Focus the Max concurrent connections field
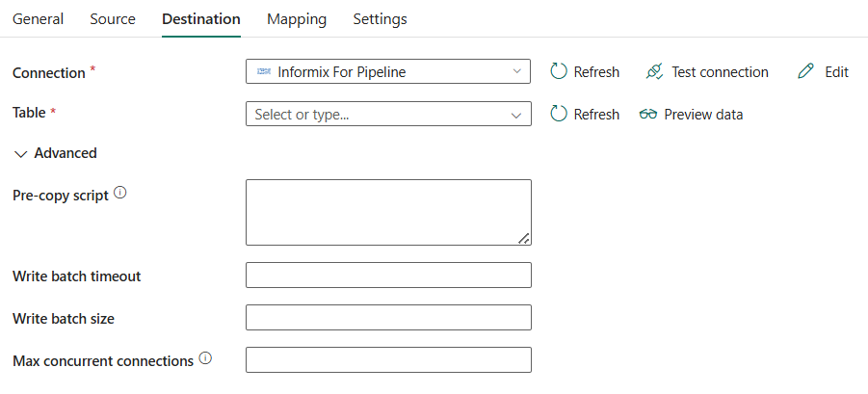 [388, 359]
